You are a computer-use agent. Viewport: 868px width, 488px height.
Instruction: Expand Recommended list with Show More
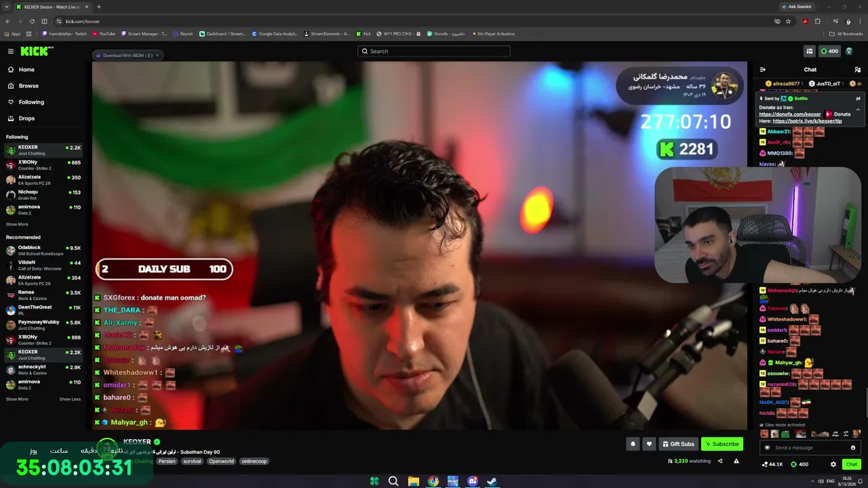17,399
